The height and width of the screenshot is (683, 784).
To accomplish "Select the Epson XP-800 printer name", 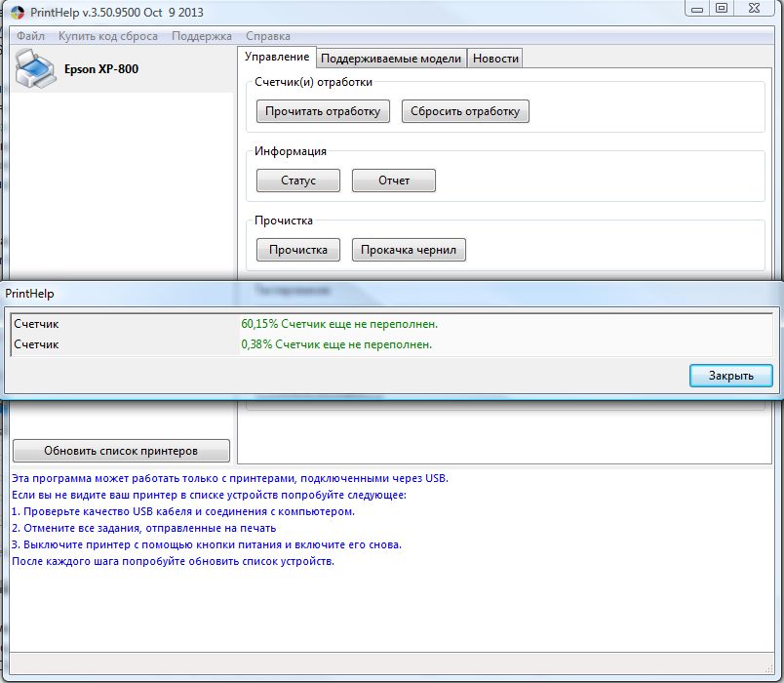I will 101,69.
